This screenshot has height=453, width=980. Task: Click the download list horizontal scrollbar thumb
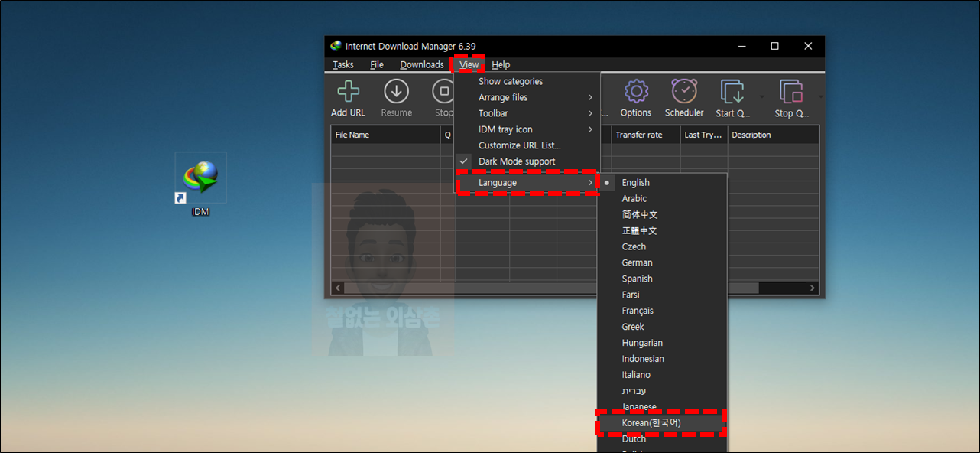551,288
